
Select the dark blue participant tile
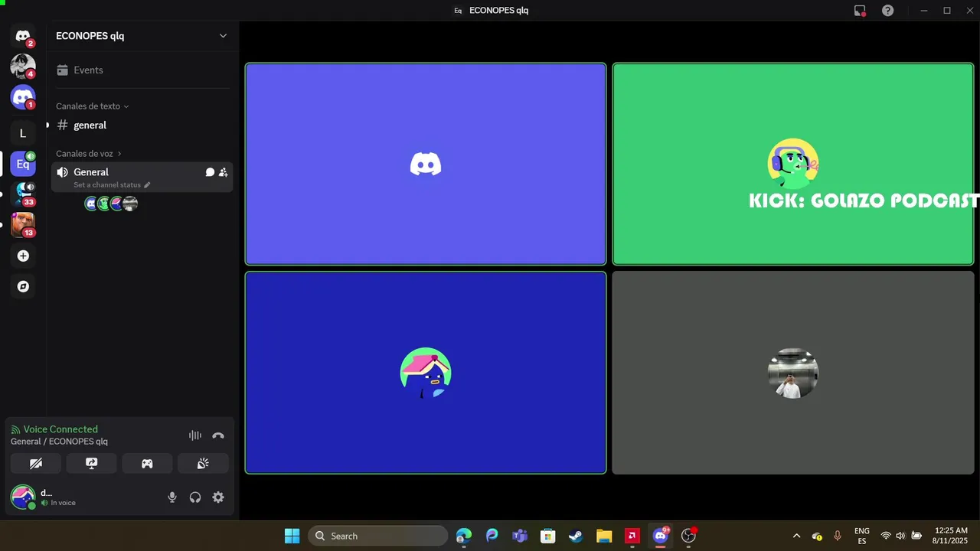(x=426, y=373)
